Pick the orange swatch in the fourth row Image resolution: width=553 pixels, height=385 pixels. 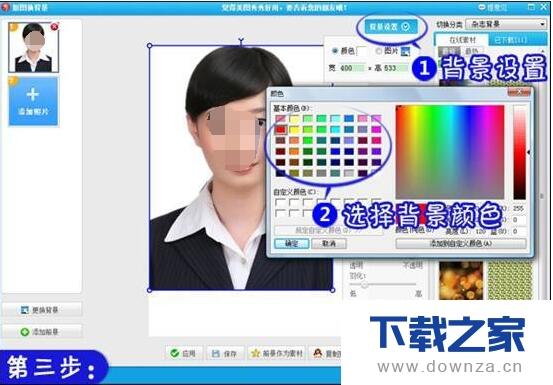coord(294,151)
